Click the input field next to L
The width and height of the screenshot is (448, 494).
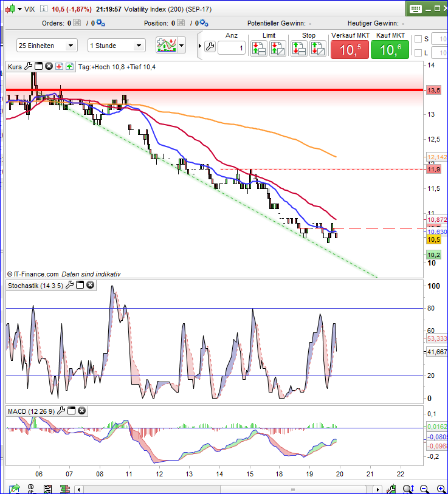click(439, 53)
